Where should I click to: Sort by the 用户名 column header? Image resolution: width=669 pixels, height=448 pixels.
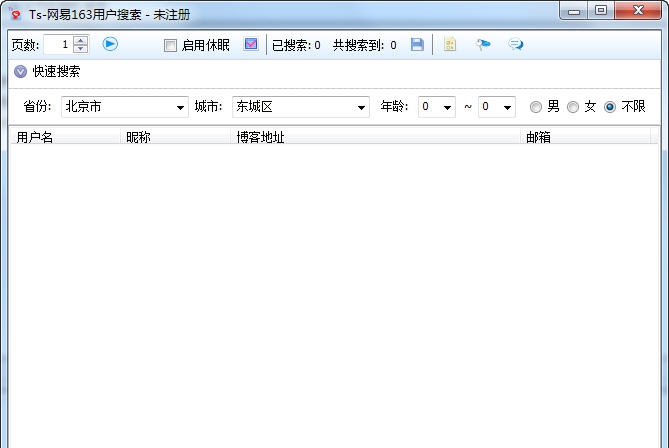click(65, 137)
